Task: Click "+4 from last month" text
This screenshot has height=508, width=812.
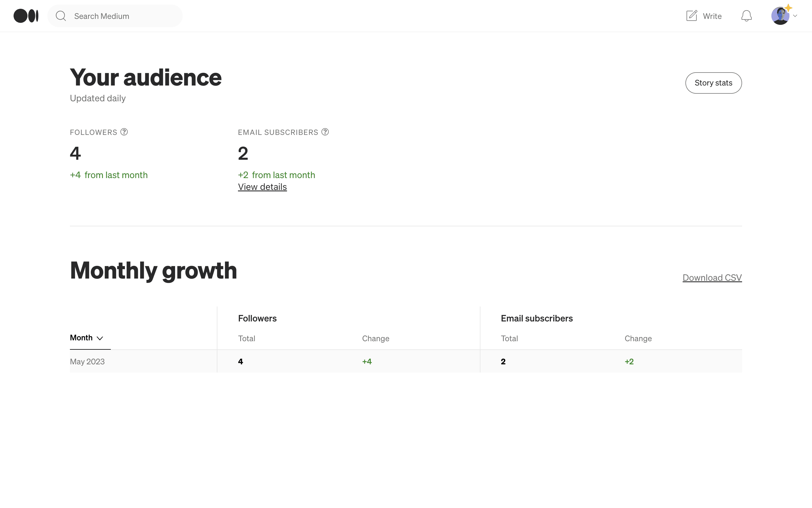Action: pos(109,175)
